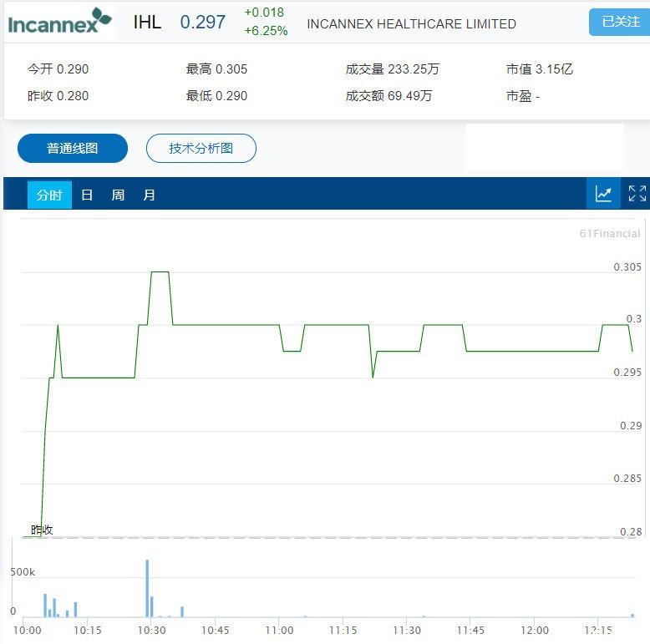Screen dimensions: 650x644
Task: Click the 11:00 time axis label
Action: pos(279,631)
